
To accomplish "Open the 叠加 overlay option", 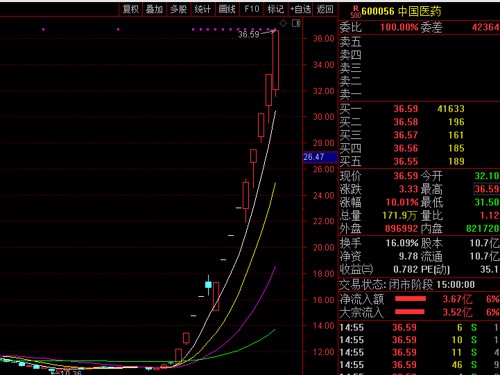I will 154,9.
